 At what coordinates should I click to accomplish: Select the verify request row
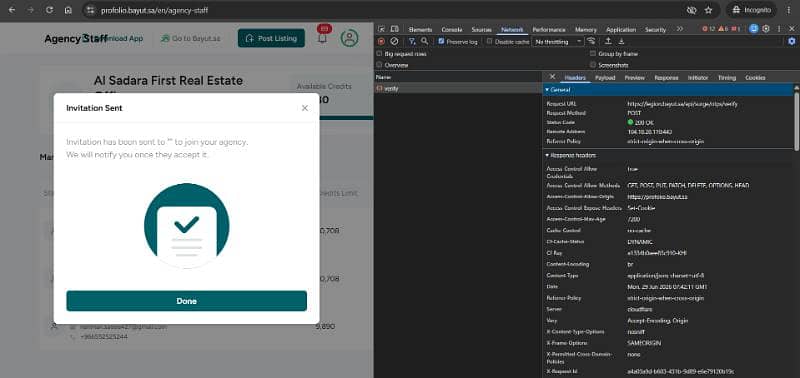pos(458,88)
